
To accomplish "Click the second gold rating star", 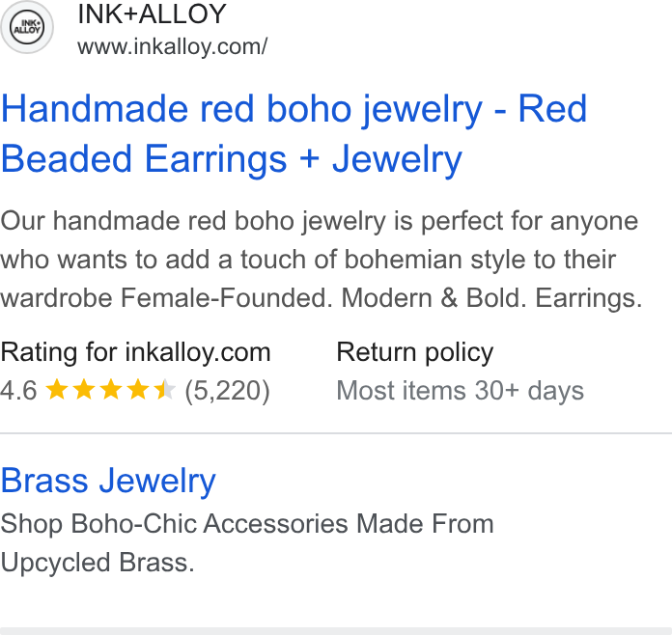I will (84, 390).
